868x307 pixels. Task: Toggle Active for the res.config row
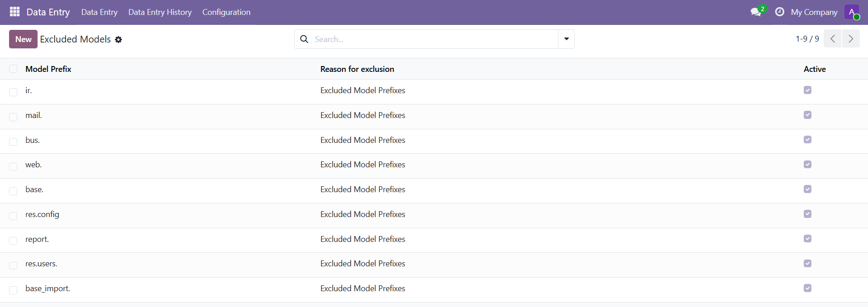807,214
